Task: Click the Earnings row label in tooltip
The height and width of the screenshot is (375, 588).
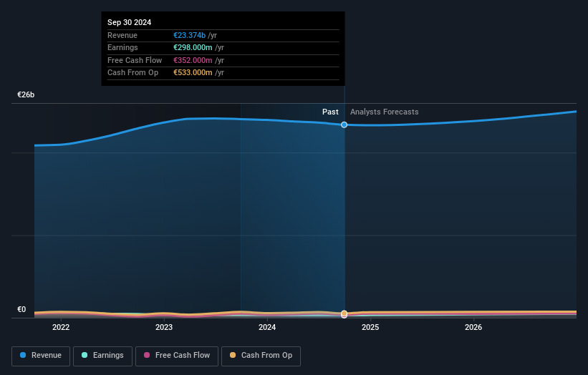Action: pos(122,47)
